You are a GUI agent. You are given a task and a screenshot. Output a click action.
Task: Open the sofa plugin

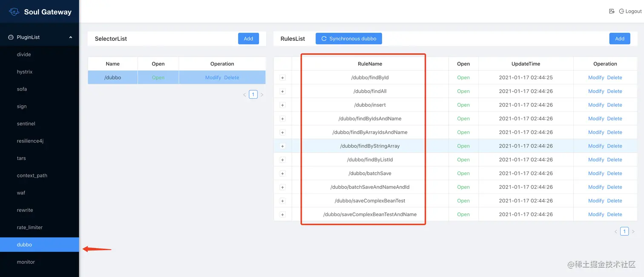pos(40,89)
